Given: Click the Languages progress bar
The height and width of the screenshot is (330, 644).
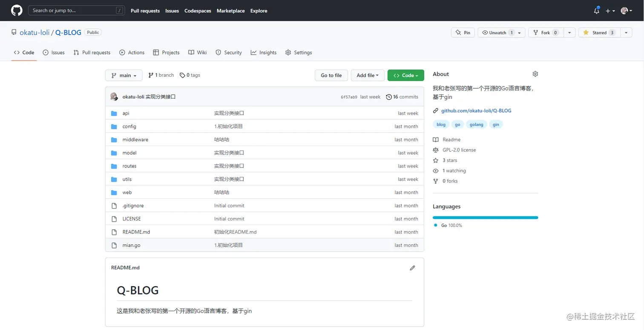Looking at the screenshot, I should coord(486,217).
